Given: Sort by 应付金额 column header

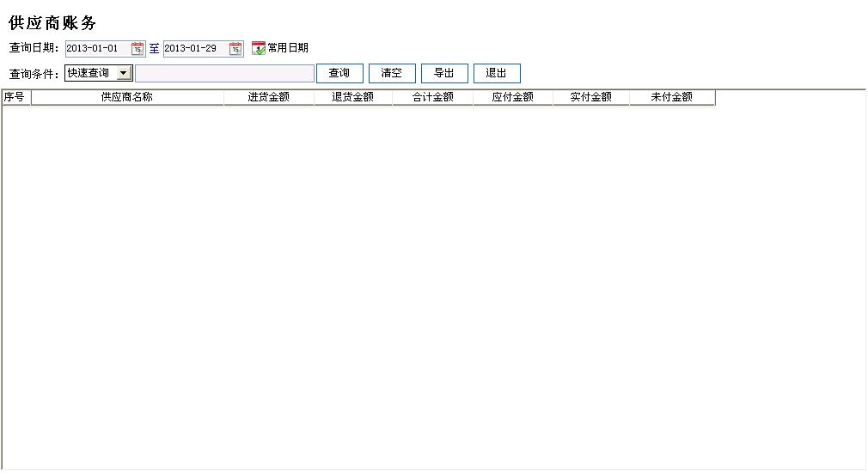Looking at the screenshot, I should 512,97.
